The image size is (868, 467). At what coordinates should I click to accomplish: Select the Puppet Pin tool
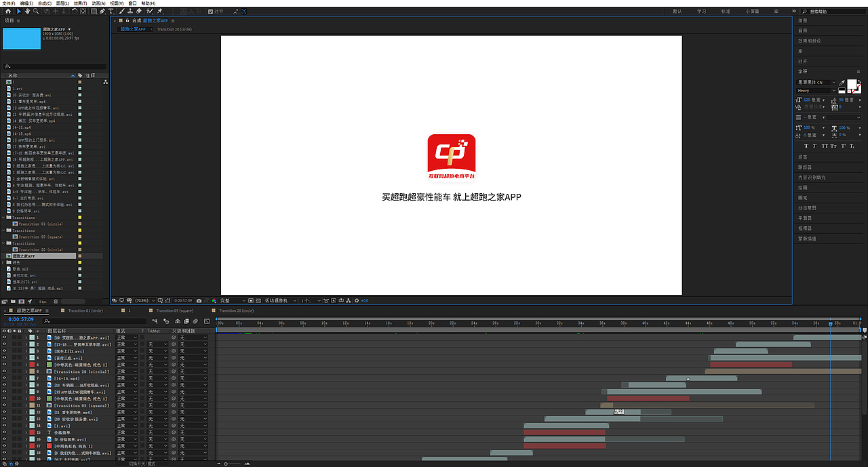(x=159, y=12)
